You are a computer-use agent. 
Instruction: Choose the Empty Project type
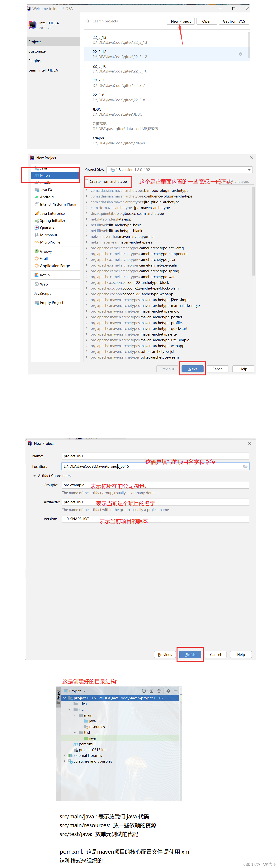49,303
